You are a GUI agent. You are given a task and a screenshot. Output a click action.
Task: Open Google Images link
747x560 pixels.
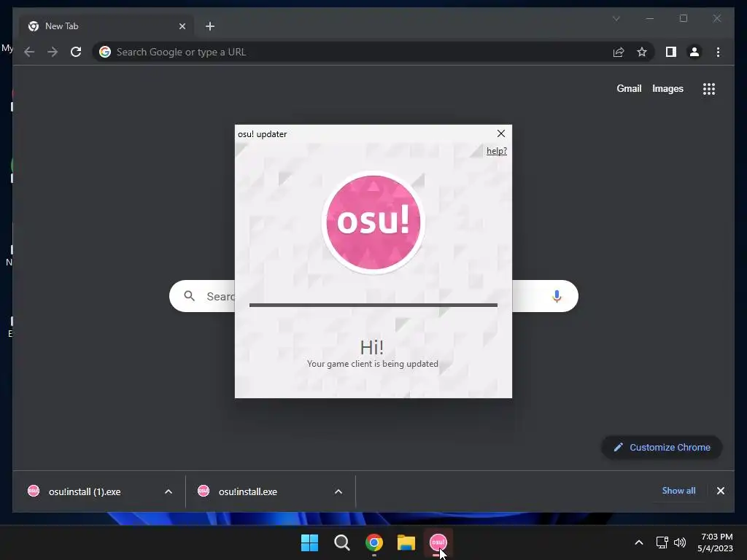[667, 88]
